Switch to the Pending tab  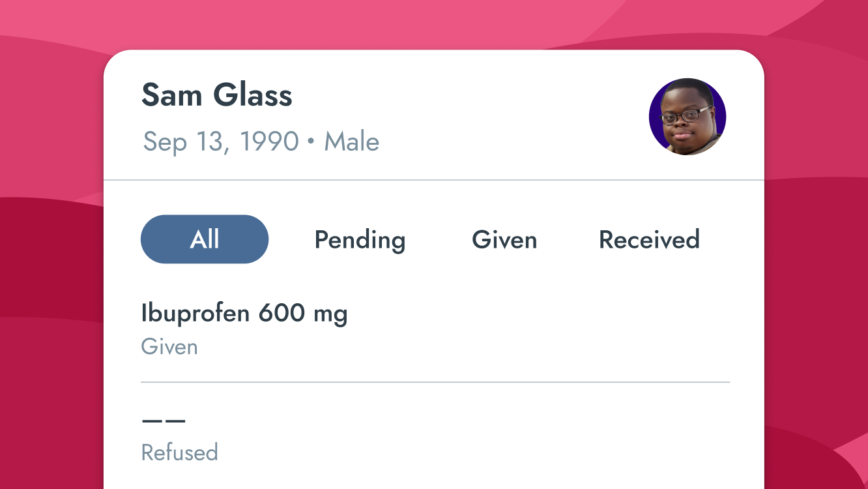tap(360, 239)
